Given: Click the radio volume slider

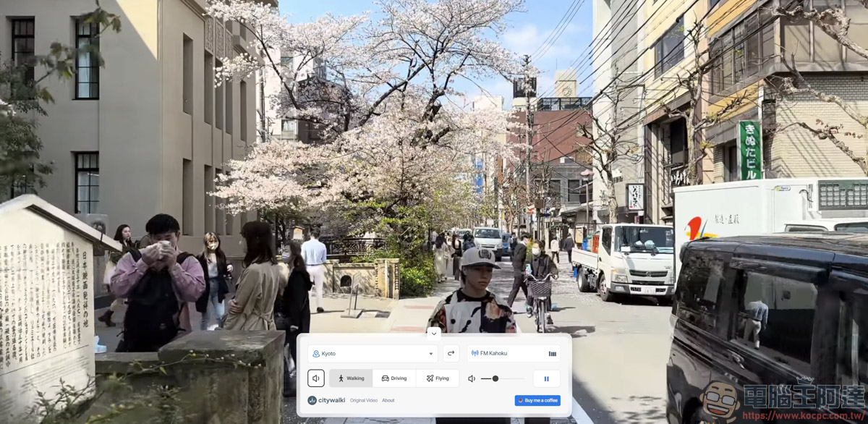Looking at the screenshot, I should [503, 378].
